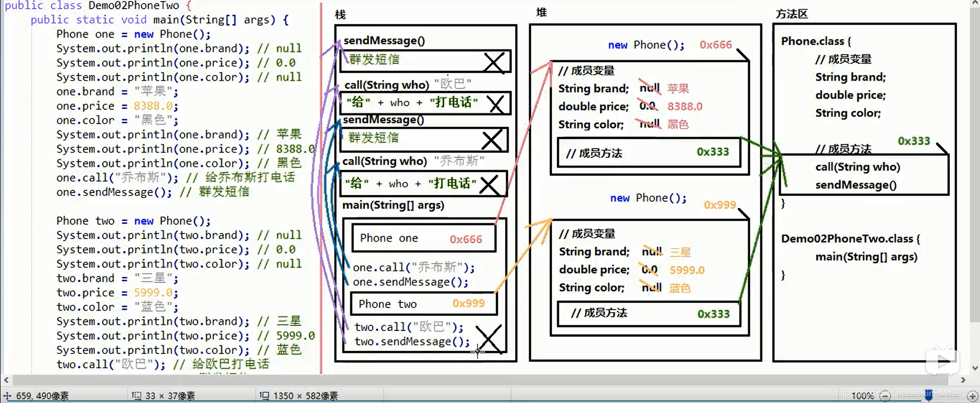Viewport: 980px width, 403px height.
Task: Click the '堆' heap heading
Action: (x=542, y=12)
